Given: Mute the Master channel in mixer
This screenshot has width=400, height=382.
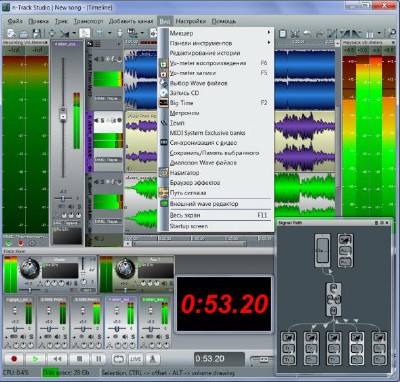Looking at the screenshot, I should click(x=69, y=283).
